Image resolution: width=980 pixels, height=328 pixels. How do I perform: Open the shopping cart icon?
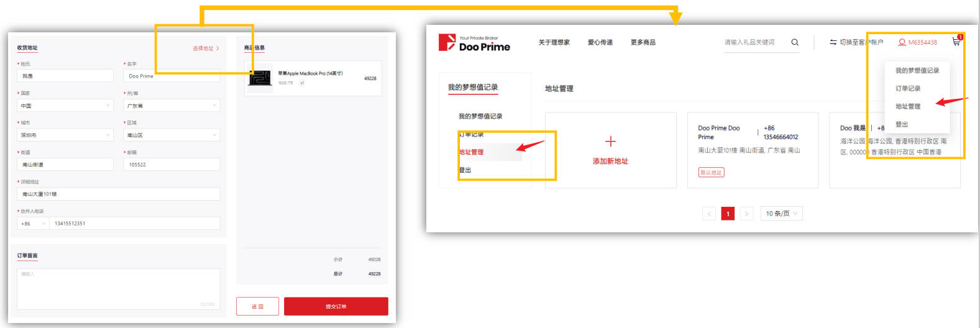click(956, 42)
